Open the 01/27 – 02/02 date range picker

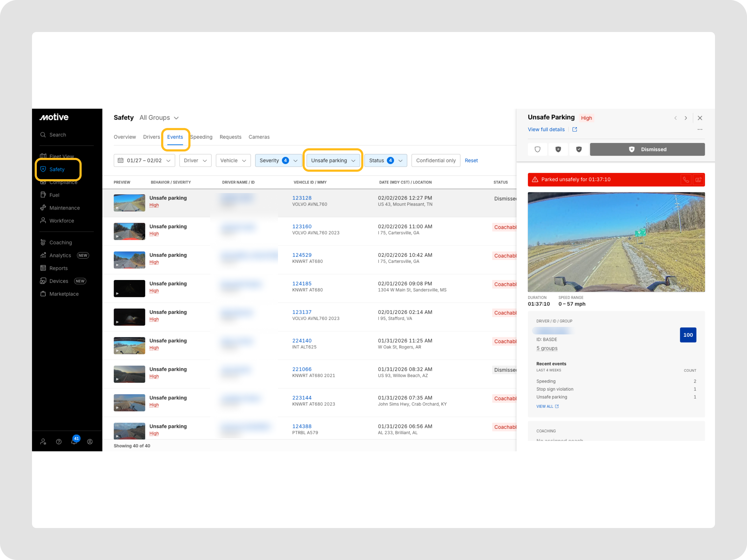[144, 160]
